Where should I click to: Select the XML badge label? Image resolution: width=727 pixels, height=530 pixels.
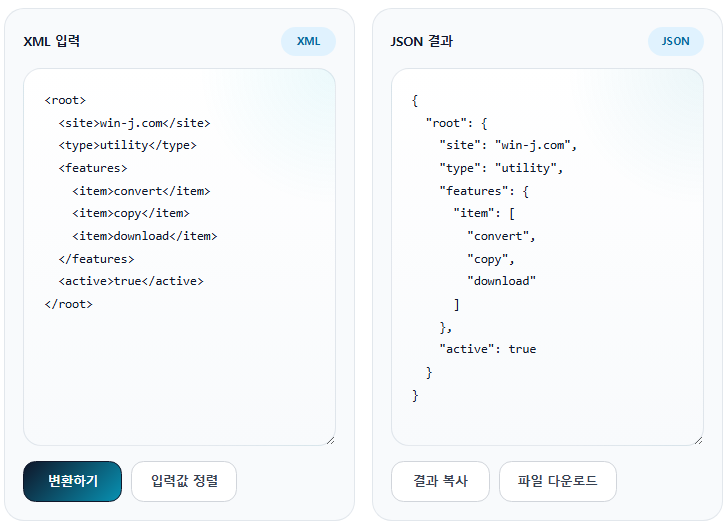pos(308,41)
